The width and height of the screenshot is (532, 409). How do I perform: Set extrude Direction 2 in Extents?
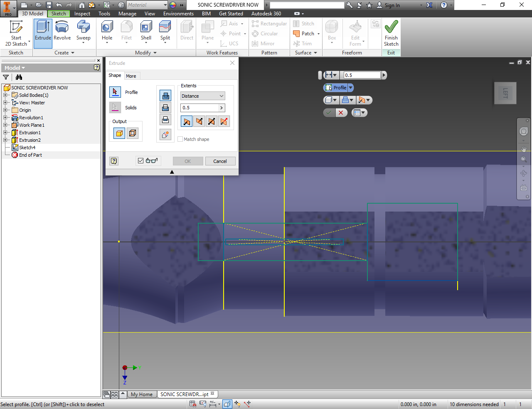199,121
